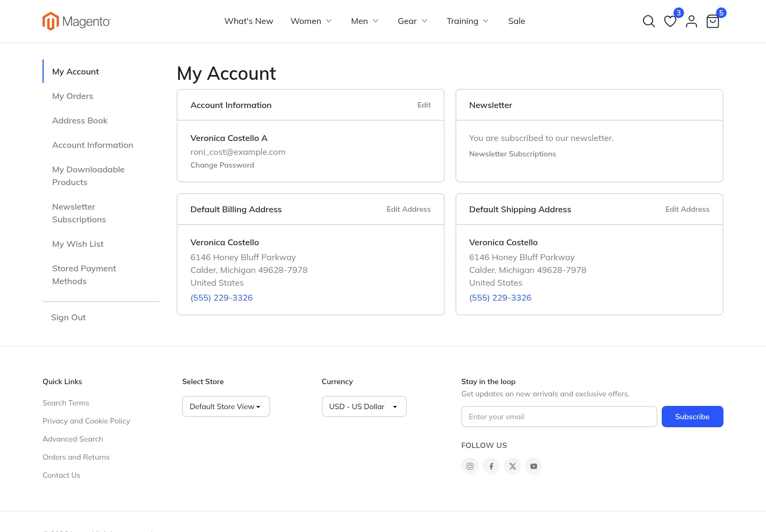Expand the Gear menu chevron
The image size is (766, 532).
[x=424, y=21]
